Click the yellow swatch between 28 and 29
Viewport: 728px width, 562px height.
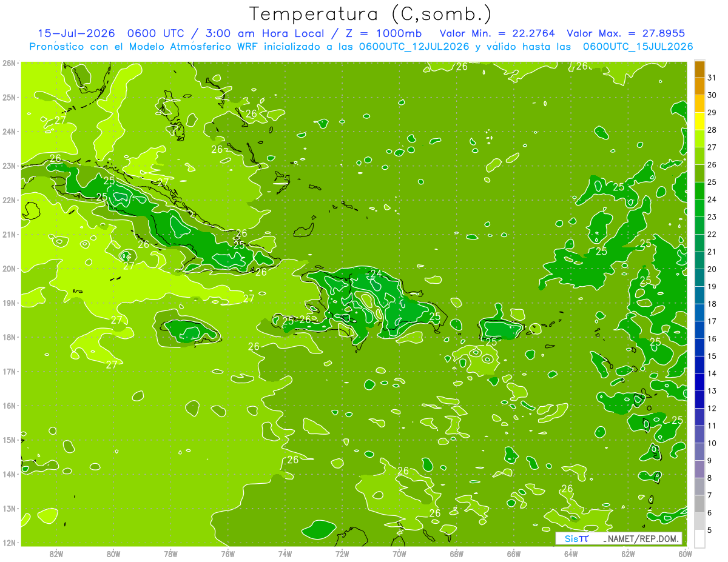699,121
